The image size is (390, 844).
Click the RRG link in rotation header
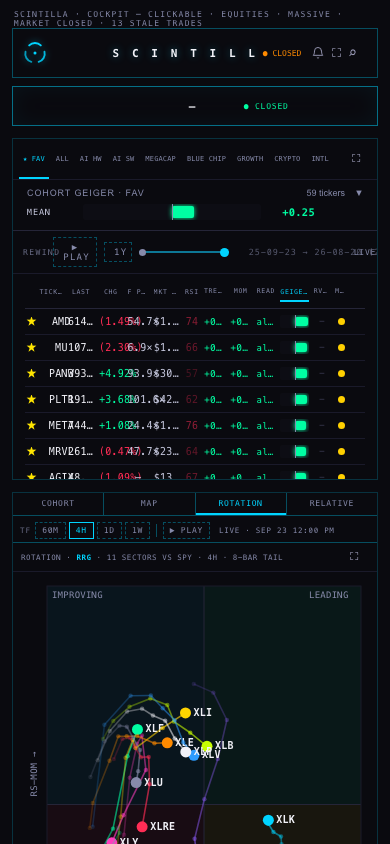[84, 557]
